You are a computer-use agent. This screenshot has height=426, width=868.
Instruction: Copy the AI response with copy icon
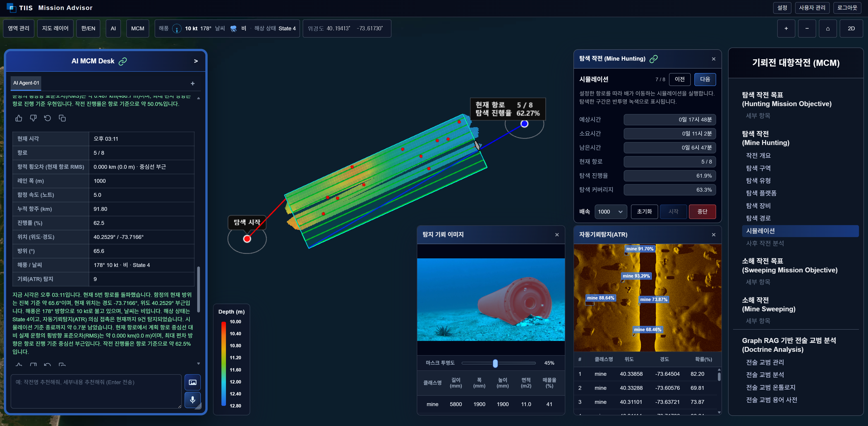[x=62, y=118]
